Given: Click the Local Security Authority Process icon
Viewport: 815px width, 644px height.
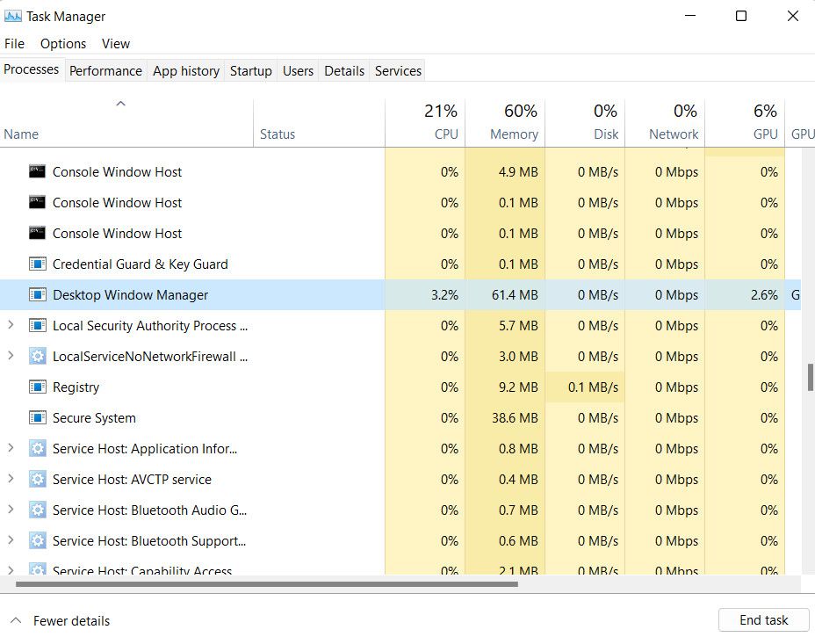Looking at the screenshot, I should coord(38,325).
